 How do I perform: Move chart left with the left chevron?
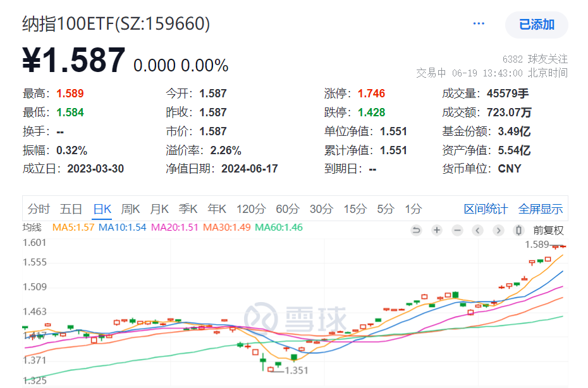477,230
